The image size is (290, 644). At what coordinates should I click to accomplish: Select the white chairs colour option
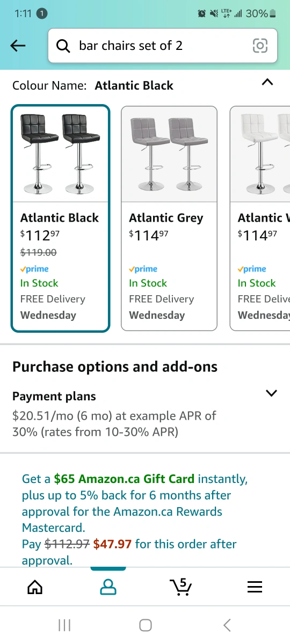click(260, 218)
